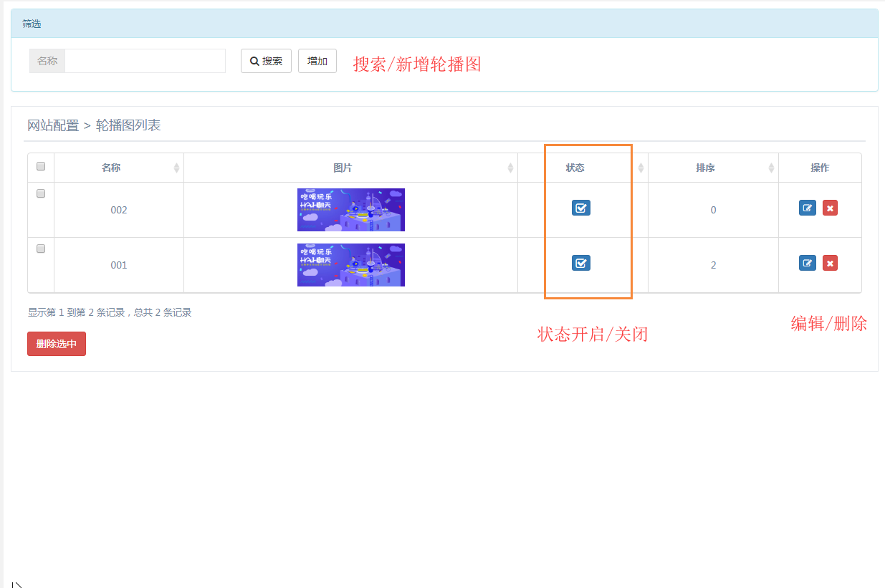Click the 操作 column header
Viewport: 885px width, 588px height.
tap(820, 168)
